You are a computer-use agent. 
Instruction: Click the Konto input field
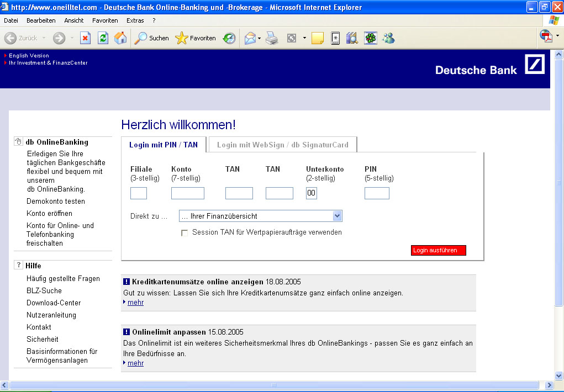tap(188, 193)
